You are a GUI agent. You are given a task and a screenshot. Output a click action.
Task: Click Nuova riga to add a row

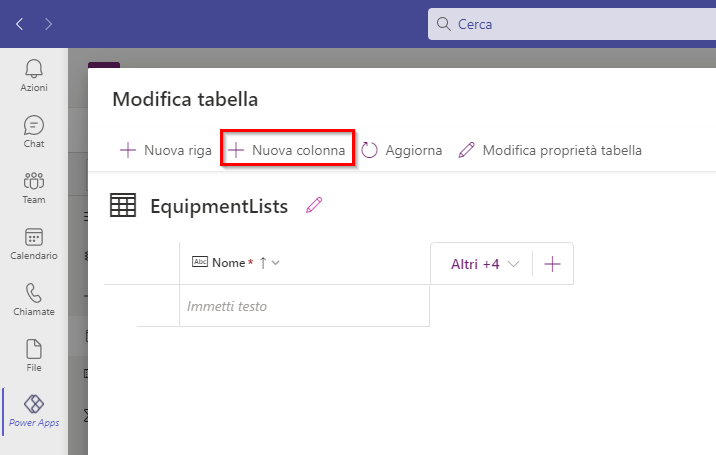pos(166,150)
